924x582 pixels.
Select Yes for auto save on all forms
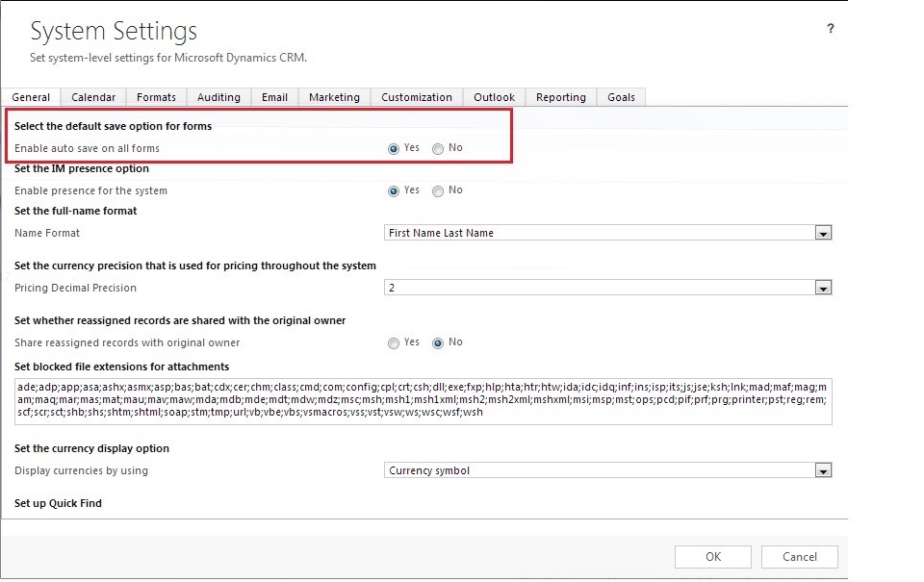tap(394, 149)
